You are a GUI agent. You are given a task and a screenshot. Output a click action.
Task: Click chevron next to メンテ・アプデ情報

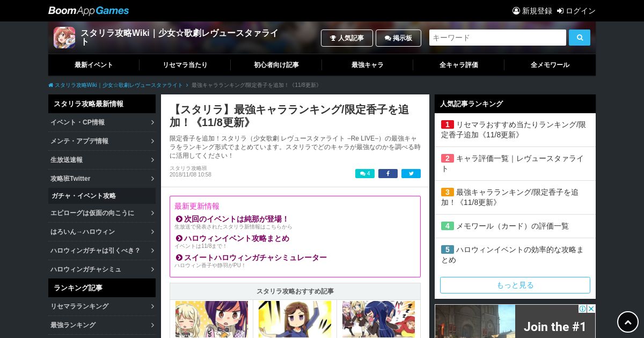152,141
